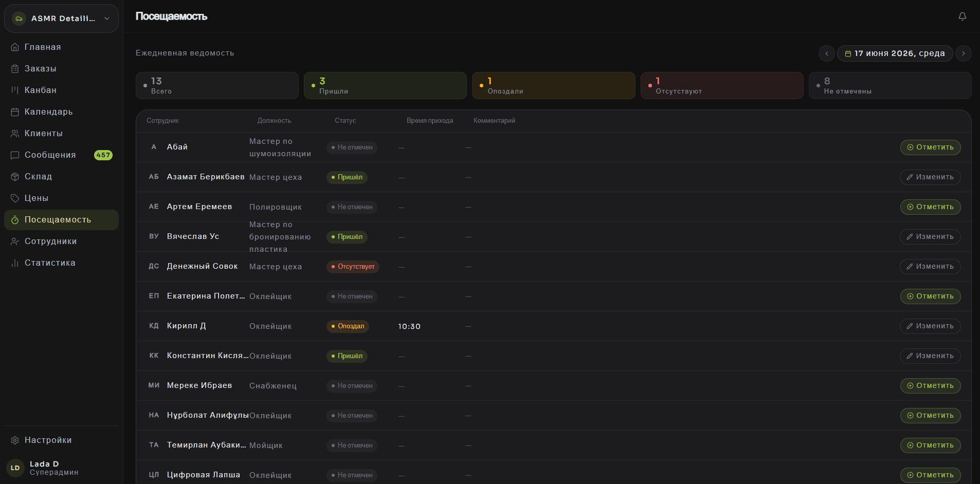The height and width of the screenshot is (484, 980).
Task: Click Отметить for Темирлан Аубаки…
Action: [x=930, y=445]
